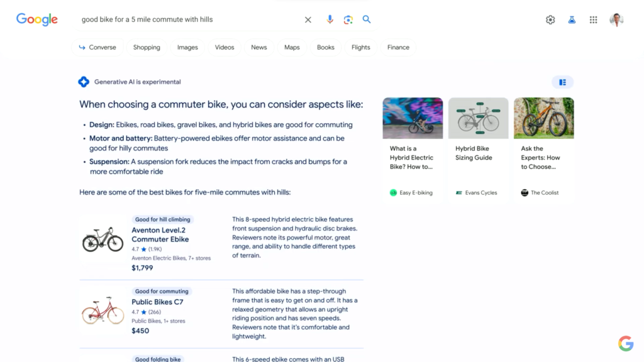The width and height of the screenshot is (644, 362).
Task: Switch AI overview to list view layout
Action: tap(562, 82)
